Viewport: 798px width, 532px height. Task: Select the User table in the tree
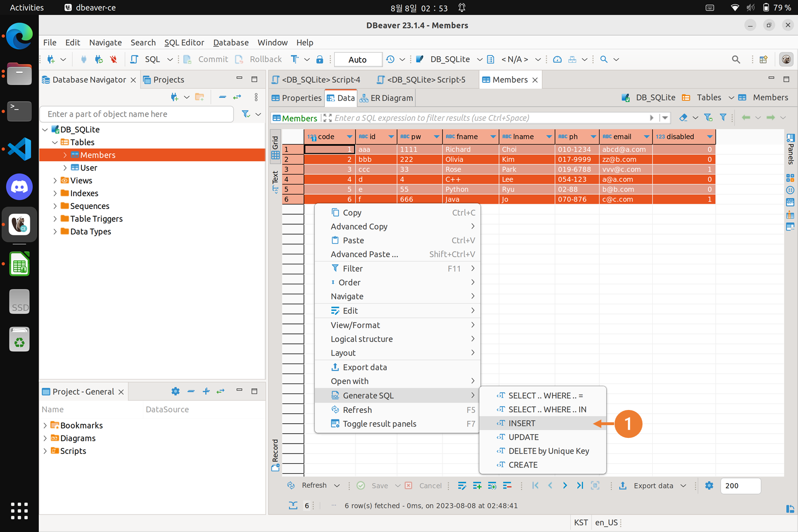click(88, 168)
